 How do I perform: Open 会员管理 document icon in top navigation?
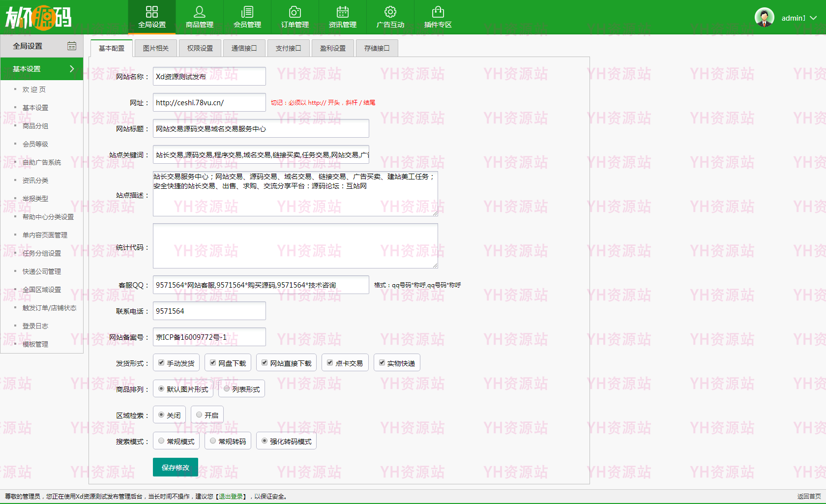point(247,12)
